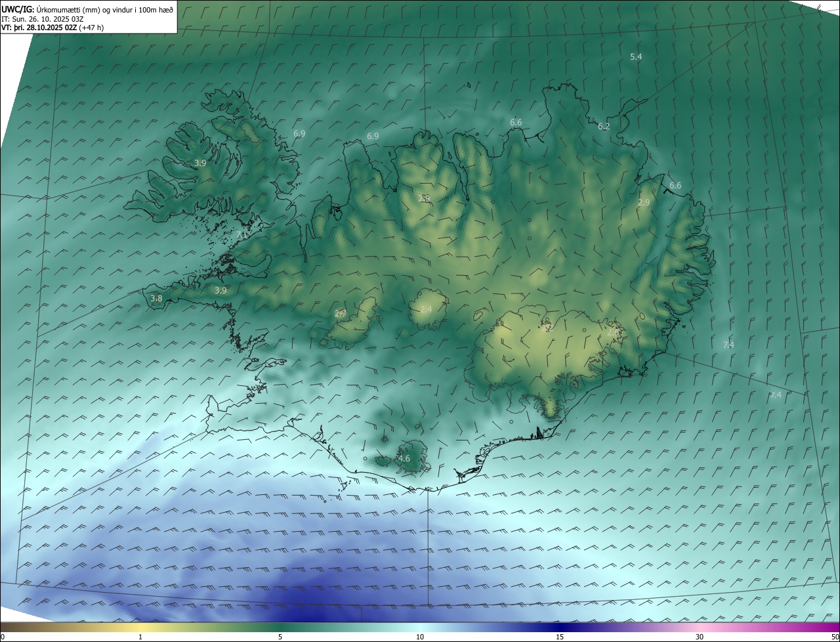The image size is (840, 642).
Task: Click the 5.4 value label on the map
Action: pos(636,57)
